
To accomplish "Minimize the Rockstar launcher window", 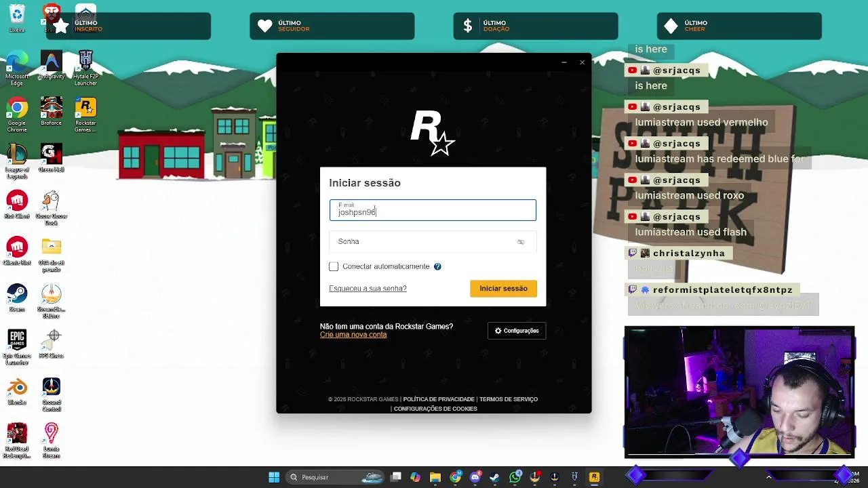I will coord(564,62).
